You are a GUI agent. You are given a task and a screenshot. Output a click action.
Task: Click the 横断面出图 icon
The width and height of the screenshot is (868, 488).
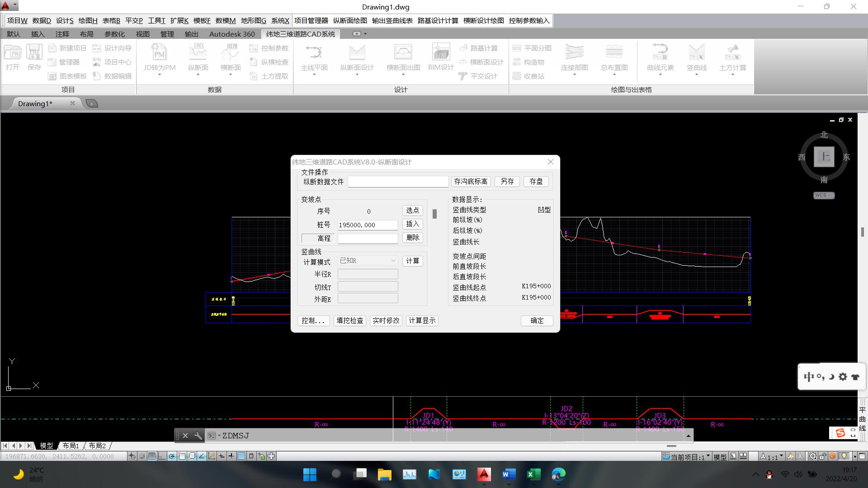coord(403,53)
